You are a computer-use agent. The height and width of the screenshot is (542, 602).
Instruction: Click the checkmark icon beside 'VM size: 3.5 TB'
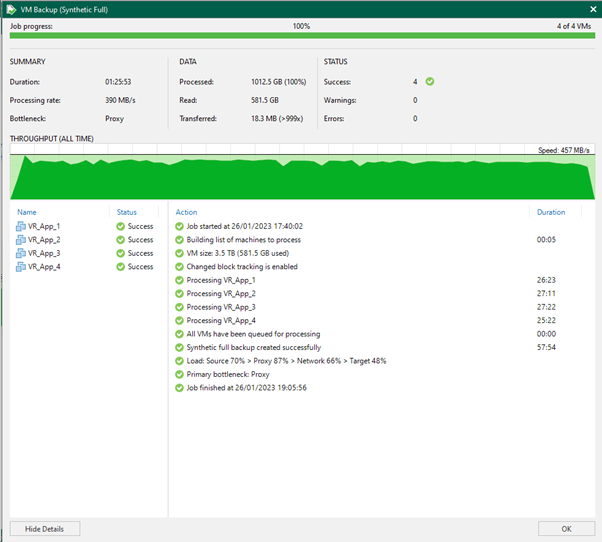point(179,253)
